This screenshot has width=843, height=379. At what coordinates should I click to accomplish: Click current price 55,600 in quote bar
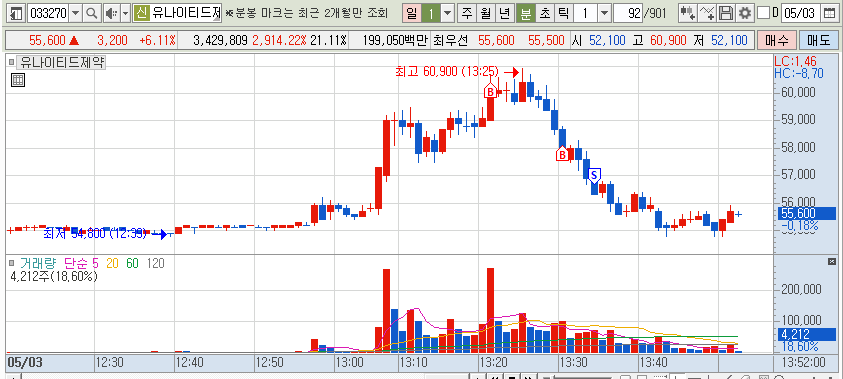[48, 40]
